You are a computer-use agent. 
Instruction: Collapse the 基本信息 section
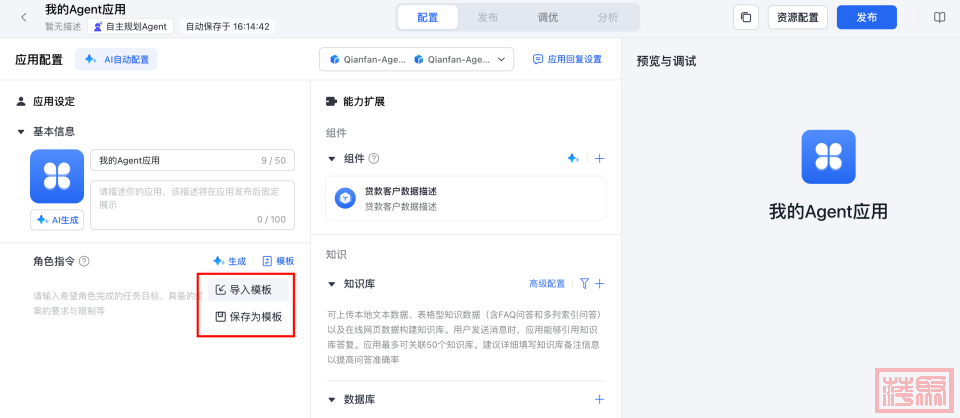[20, 131]
